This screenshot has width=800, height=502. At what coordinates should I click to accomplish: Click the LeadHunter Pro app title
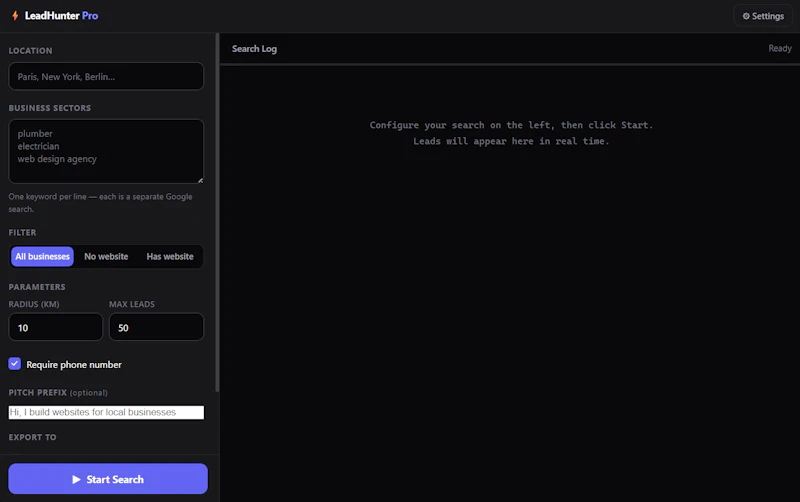[x=61, y=16]
